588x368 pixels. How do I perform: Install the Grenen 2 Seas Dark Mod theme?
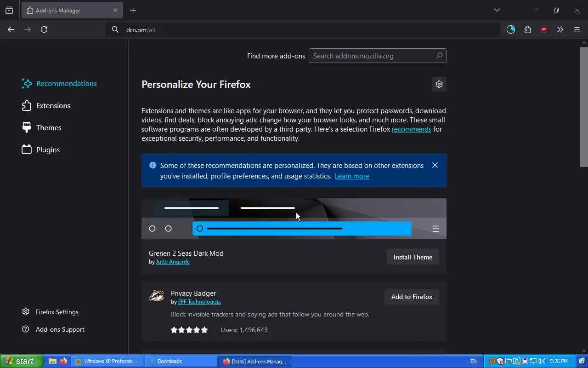[x=413, y=257]
